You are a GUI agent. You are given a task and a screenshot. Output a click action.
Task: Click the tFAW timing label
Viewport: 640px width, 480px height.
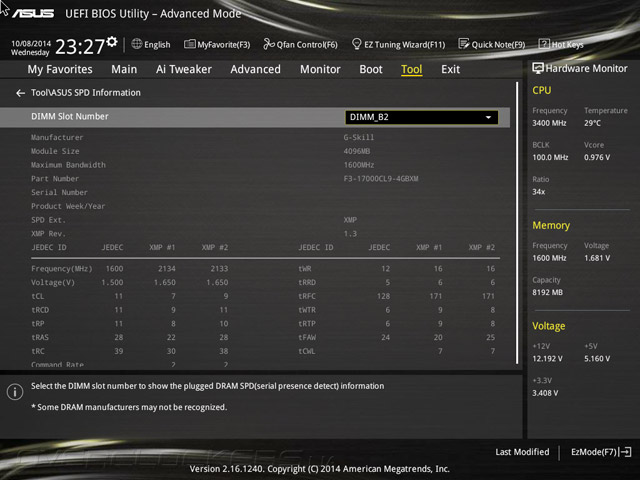307,338
